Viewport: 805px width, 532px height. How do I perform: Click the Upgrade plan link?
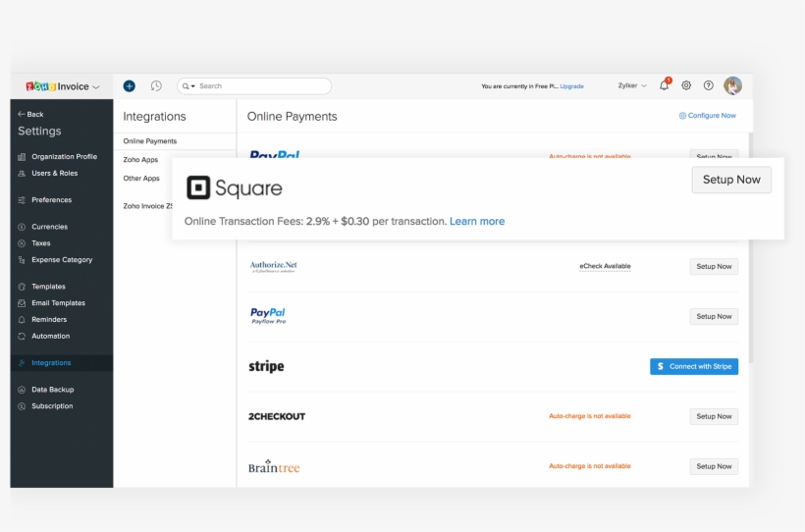(571, 86)
